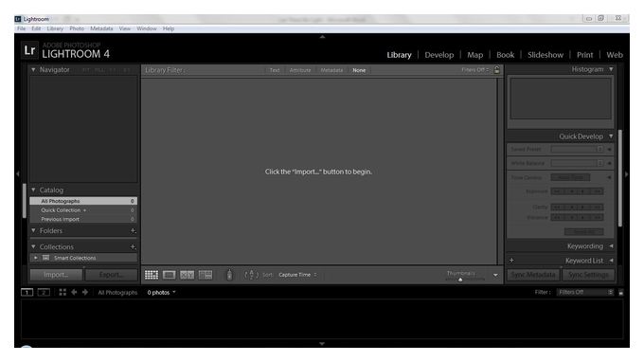644x362 pixels.
Task: Collapse the Folders panel
Action: click(33, 230)
